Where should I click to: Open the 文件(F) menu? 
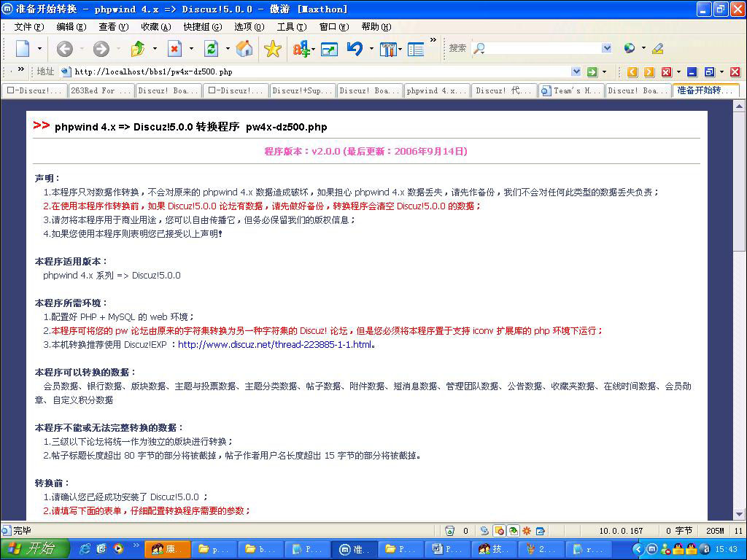tap(28, 27)
